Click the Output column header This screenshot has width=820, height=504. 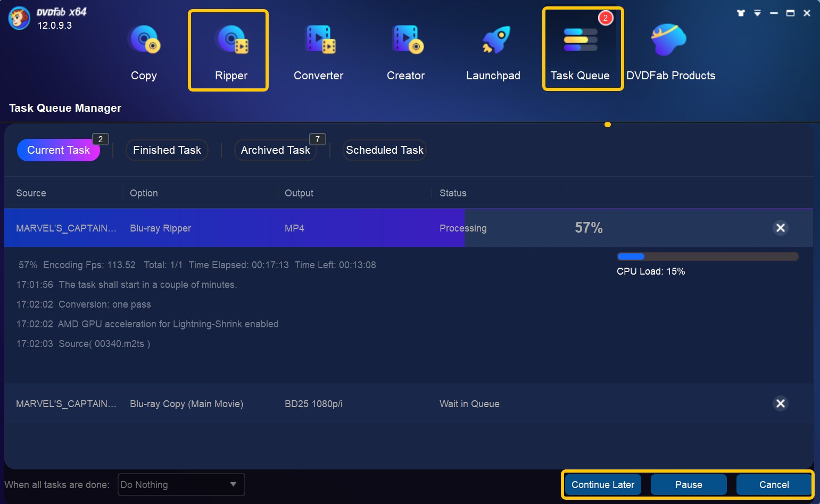tap(299, 193)
